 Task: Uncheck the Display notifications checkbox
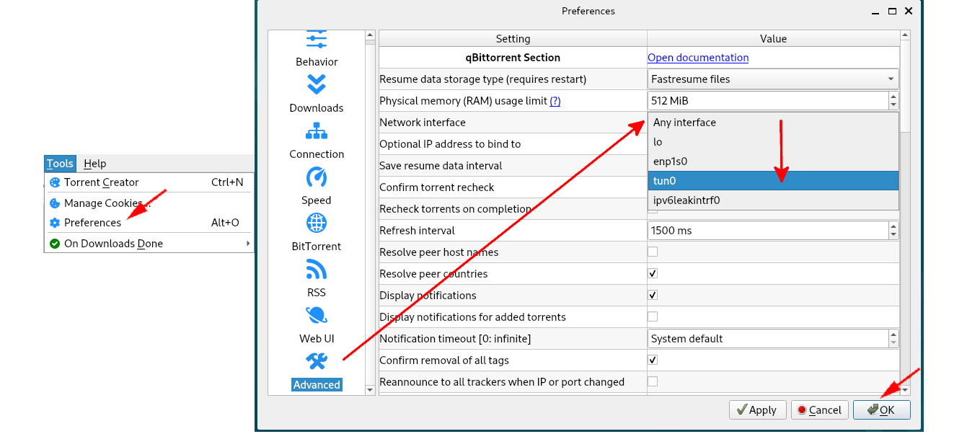[x=653, y=296]
